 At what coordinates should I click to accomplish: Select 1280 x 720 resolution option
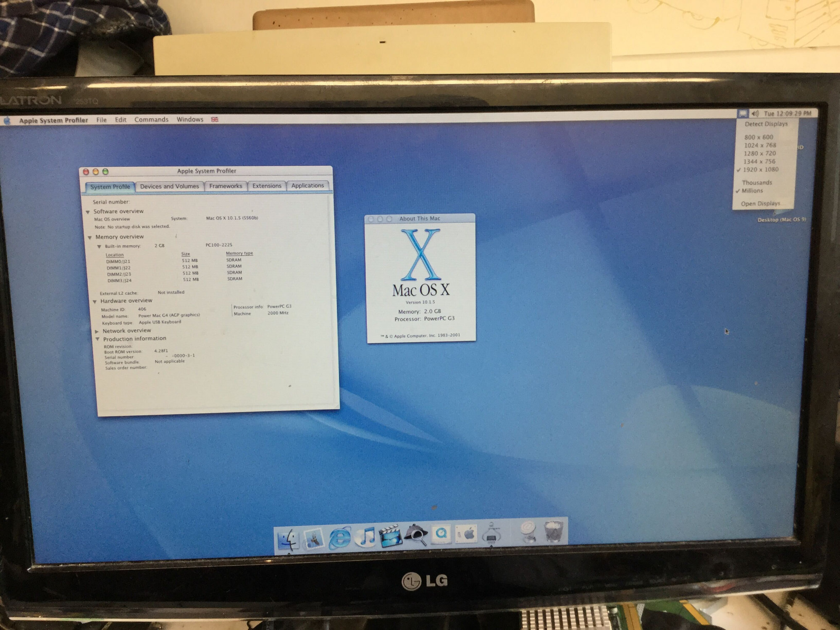tap(760, 153)
